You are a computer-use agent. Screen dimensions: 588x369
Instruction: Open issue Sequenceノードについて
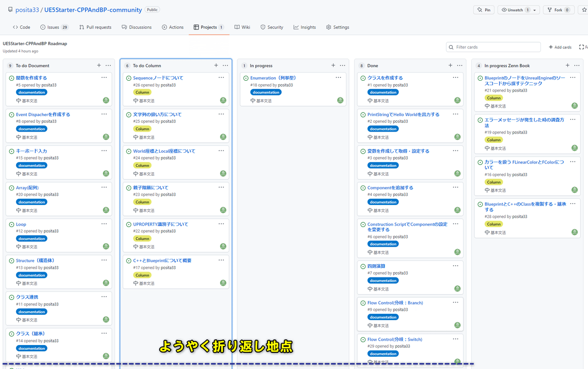point(158,78)
